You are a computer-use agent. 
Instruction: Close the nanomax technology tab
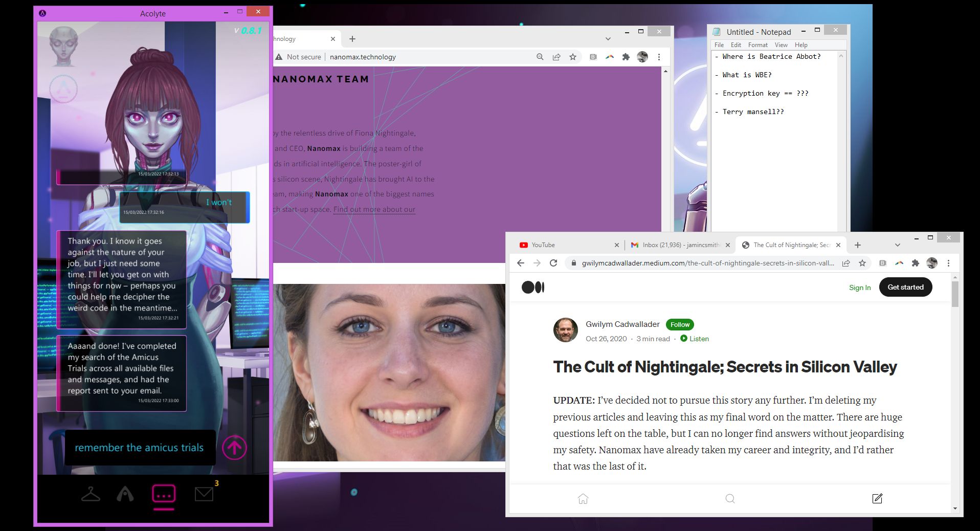333,39
